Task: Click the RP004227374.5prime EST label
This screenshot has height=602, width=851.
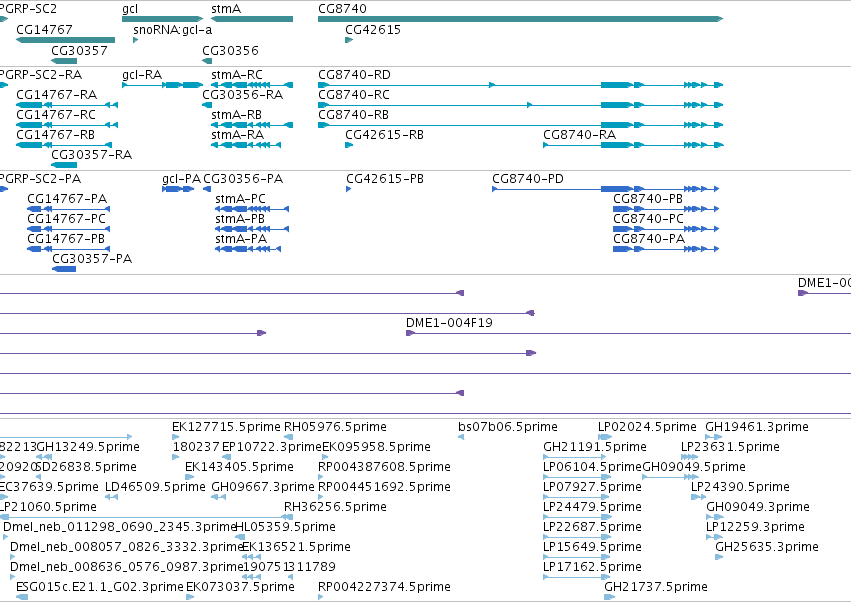Action: (x=384, y=587)
